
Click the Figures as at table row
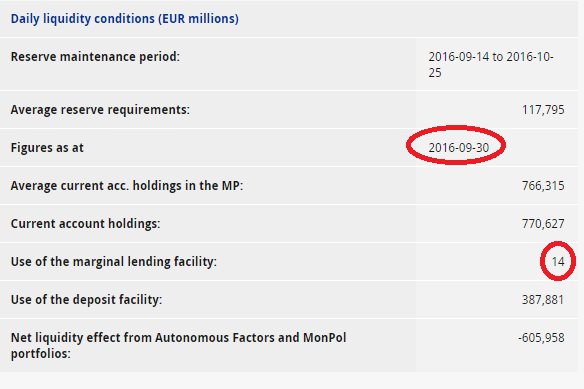click(x=289, y=148)
